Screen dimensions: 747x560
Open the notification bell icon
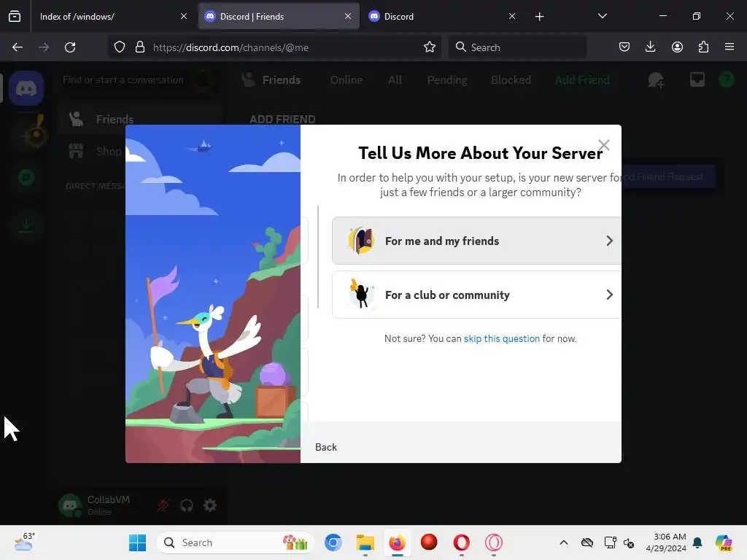(x=697, y=542)
